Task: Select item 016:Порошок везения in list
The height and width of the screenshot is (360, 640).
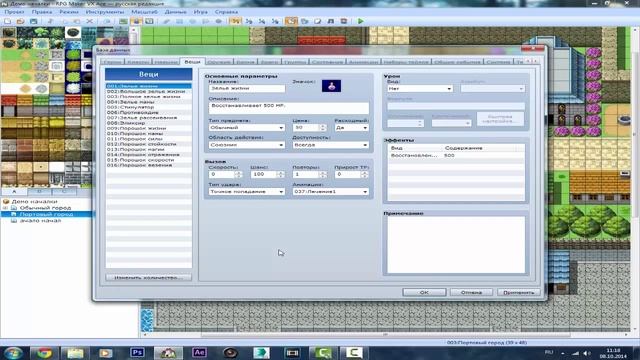Action: click(x=149, y=165)
